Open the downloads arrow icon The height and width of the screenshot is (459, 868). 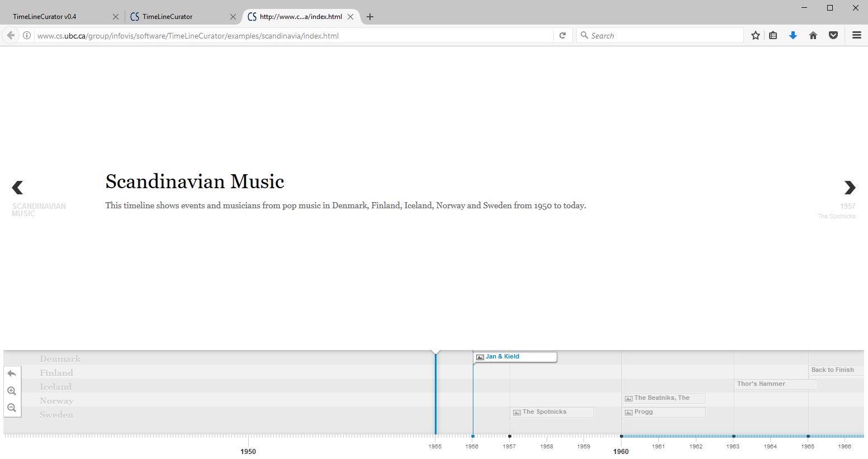793,36
